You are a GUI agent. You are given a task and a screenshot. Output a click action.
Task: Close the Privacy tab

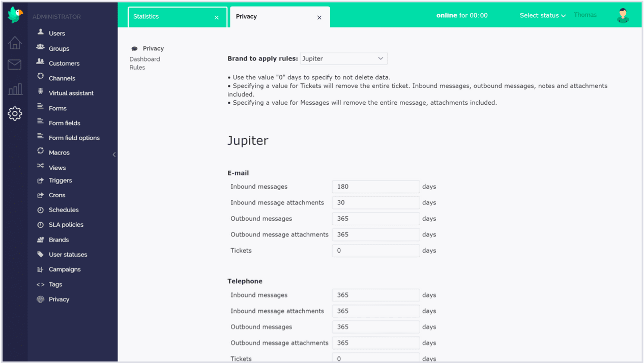(x=319, y=17)
